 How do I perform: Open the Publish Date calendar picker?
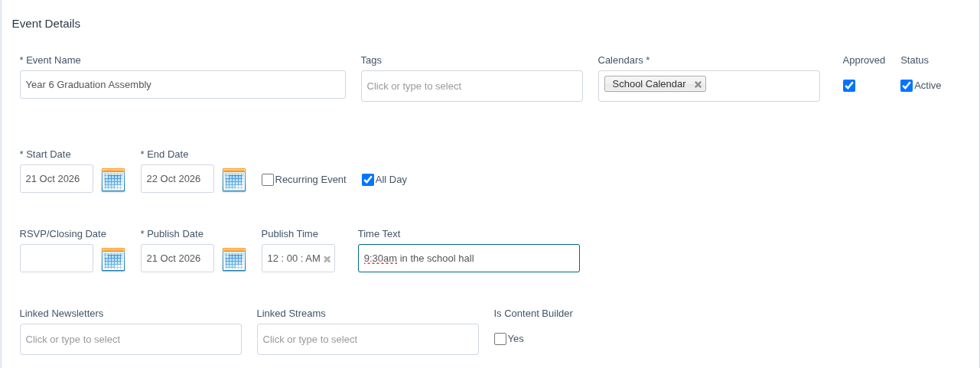click(x=234, y=259)
